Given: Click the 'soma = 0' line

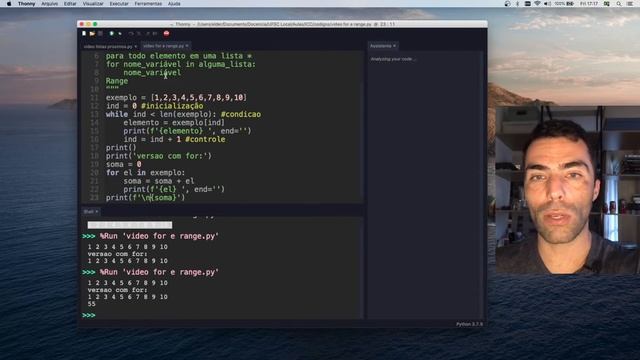Looking at the screenshot, I should [124, 164].
